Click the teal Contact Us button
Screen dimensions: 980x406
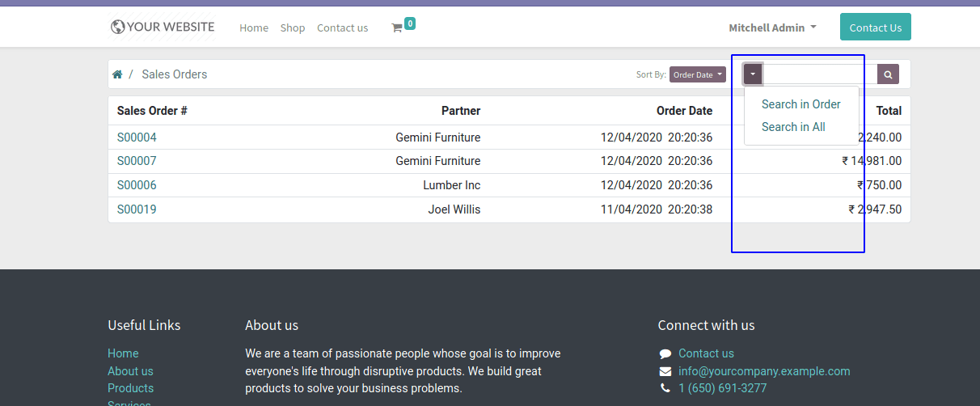pos(876,27)
